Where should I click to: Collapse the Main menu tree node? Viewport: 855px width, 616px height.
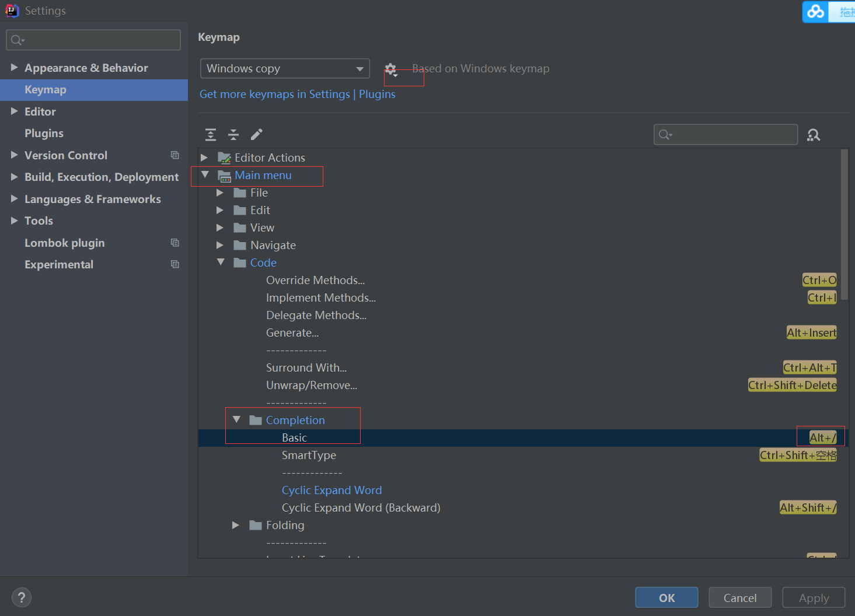pyautogui.click(x=205, y=174)
